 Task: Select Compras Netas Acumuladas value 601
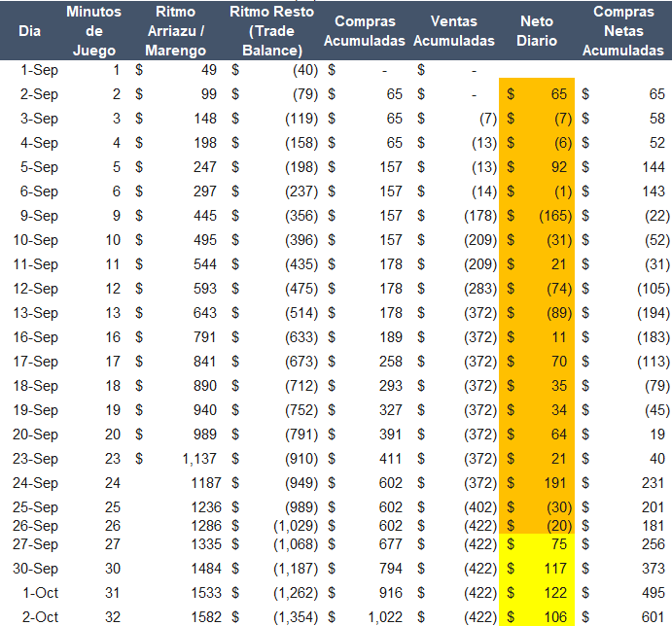point(654,617)
